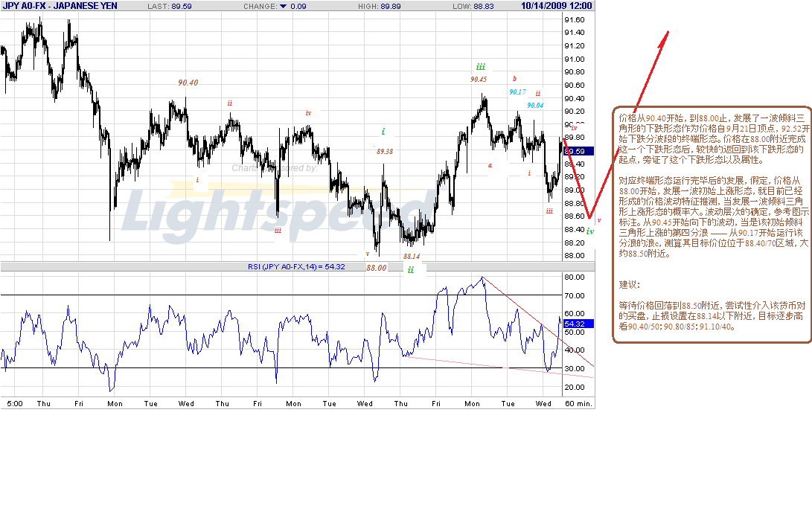
Task: Click the JPY A0-FX - JAPANESE YEN title
Action: [x=60, y=6]
